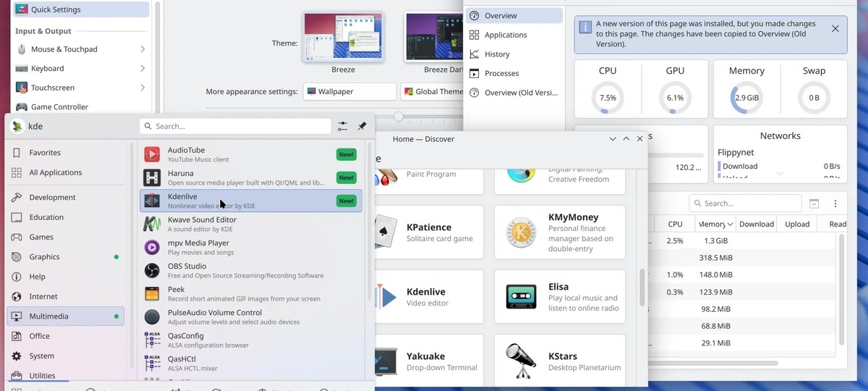Toggle process view mode icon
Screen dimensions: 868x391
[814, 203]
